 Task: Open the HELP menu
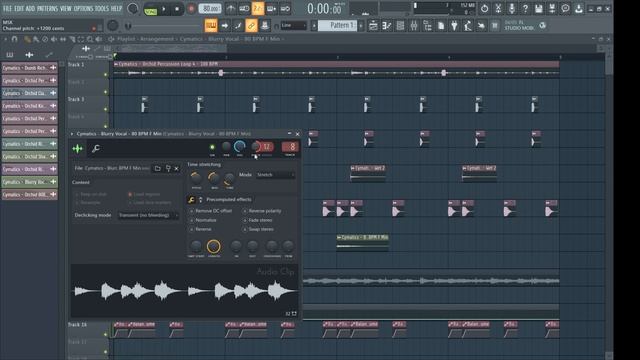tap(116, 9)
